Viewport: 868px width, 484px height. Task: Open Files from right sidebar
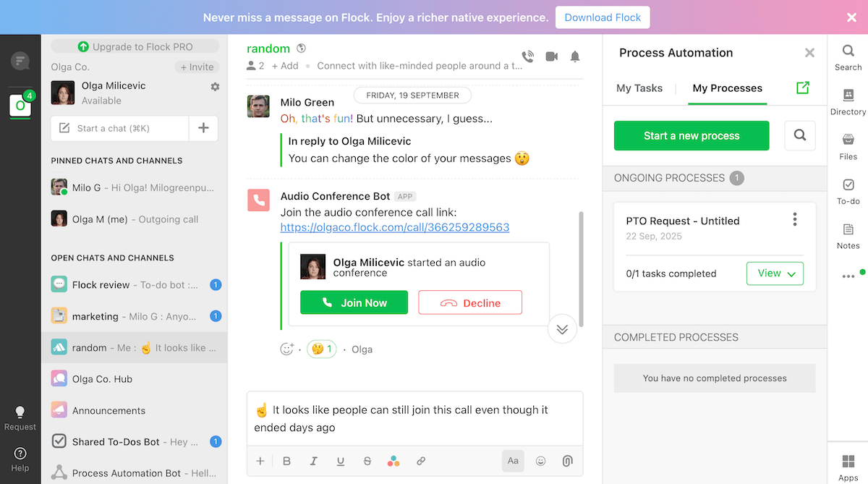[x=848, y=145]
